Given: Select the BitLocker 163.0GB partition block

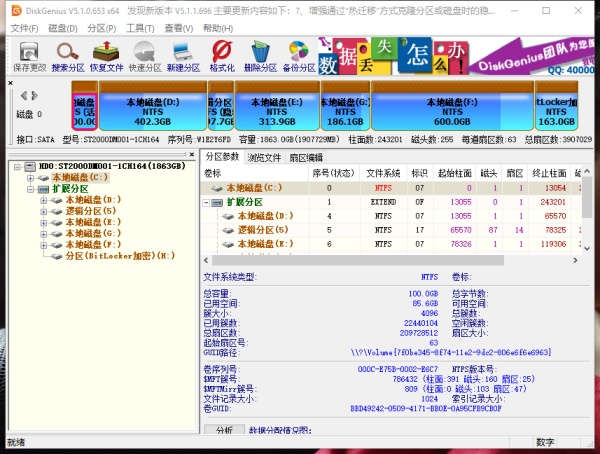Looking at the screenshot, I should pos(556,106).
